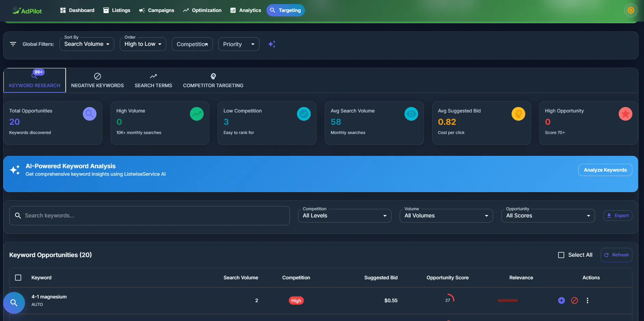Expand the Competition global filter dropdown
Viewport: 644px width, 321px height.
click(x=192, y=44)
